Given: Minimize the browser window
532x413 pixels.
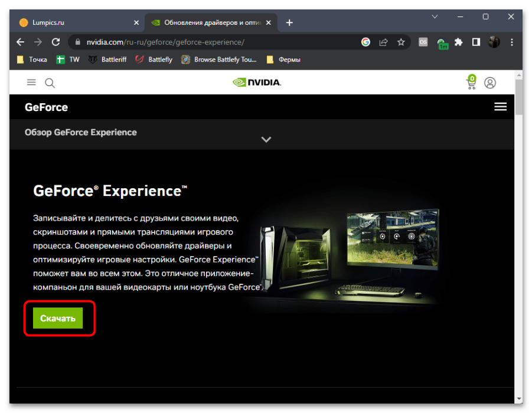Looking at the screenshot, I should 460,17.
